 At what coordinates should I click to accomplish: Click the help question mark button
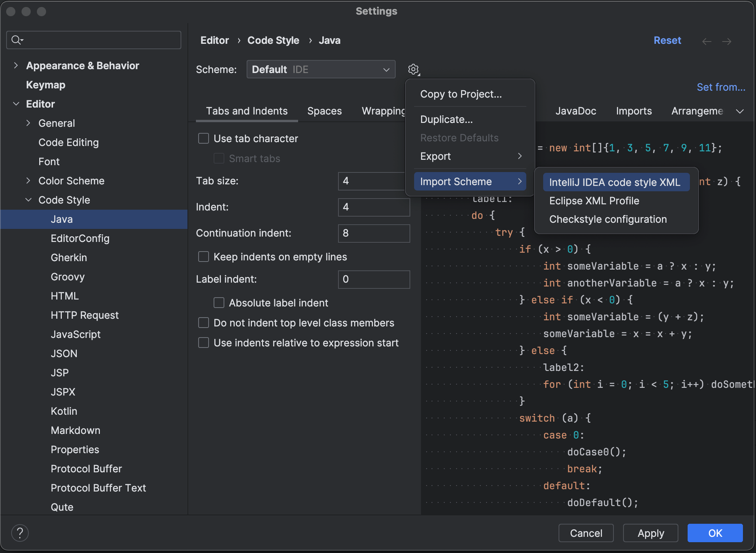click(20, 533)
